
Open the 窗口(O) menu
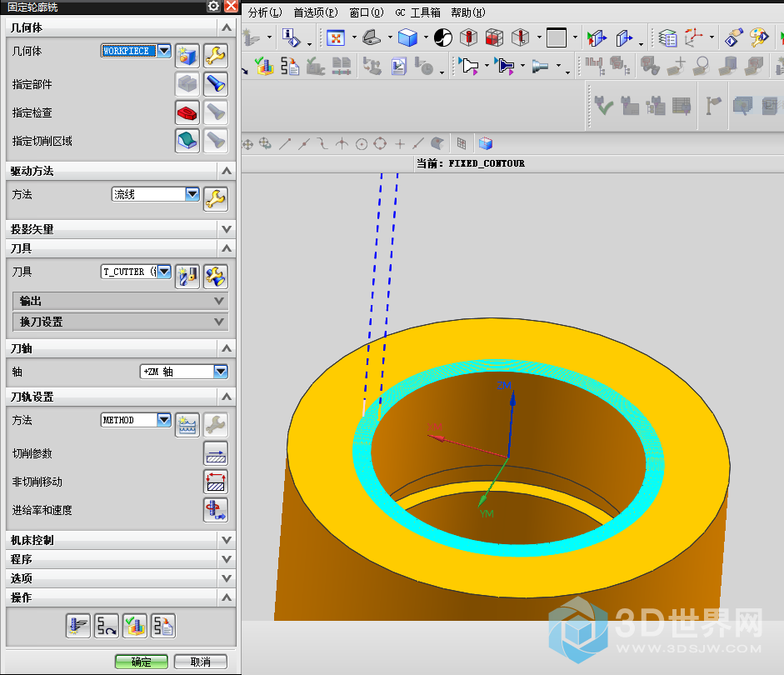coord(367,12)
